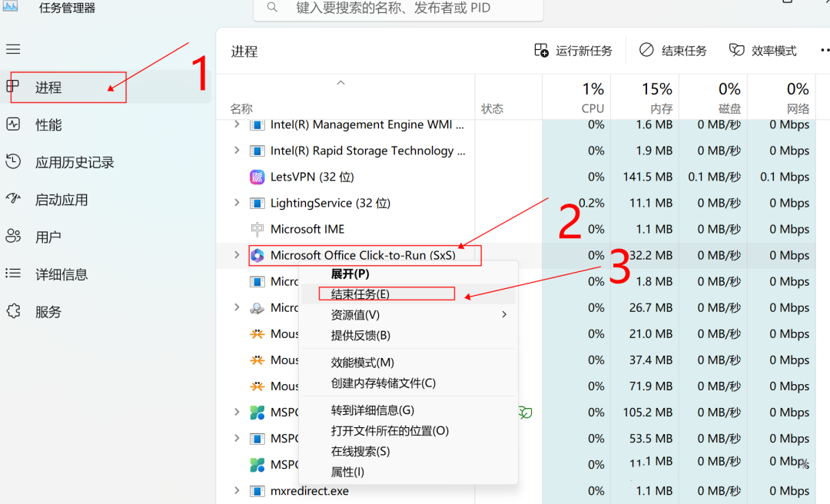The width and height of the screenshot is (830, 504).
Task: Click the magnifier icon in the search box
Action: click(272, 8)
